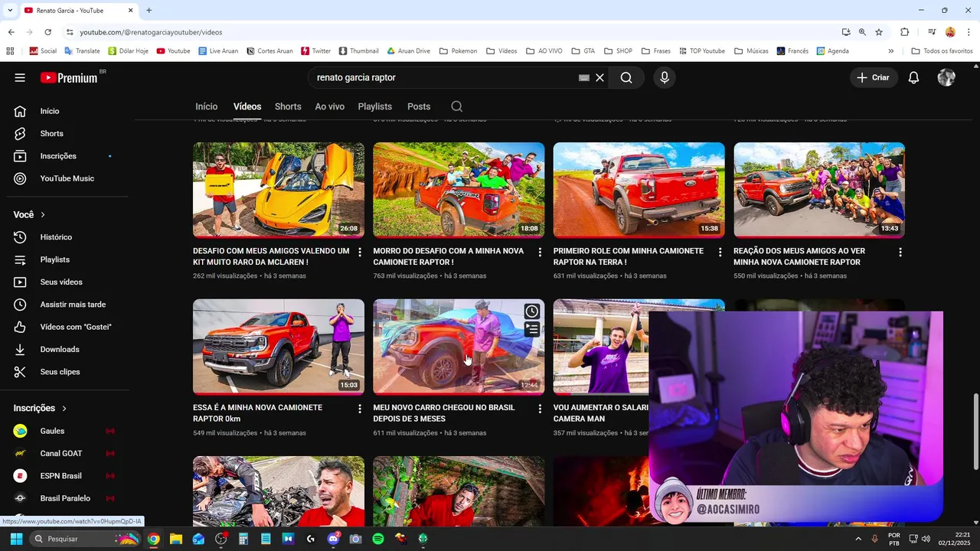The width and height of the screenshot is (980, 551).
Task: Open the Chrome apps grid shortcut
Action: (x=10, y=51)
